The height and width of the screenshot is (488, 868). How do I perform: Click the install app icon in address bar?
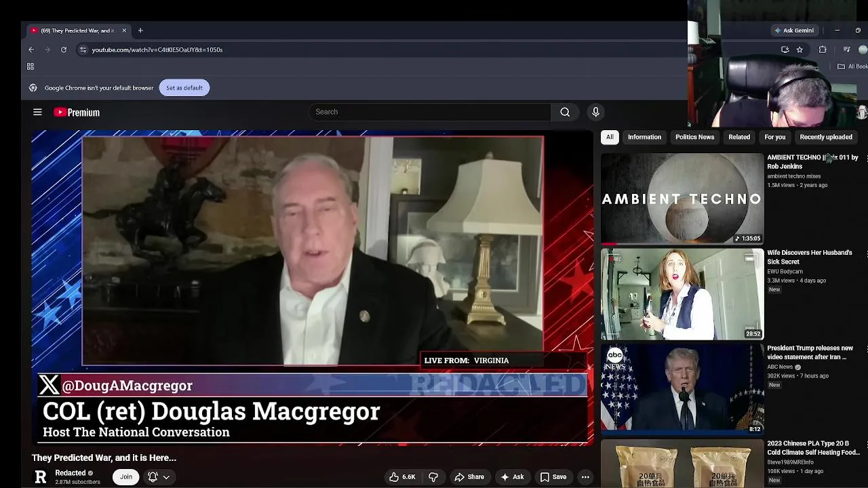pyautogui.click(x=785, y=49)
